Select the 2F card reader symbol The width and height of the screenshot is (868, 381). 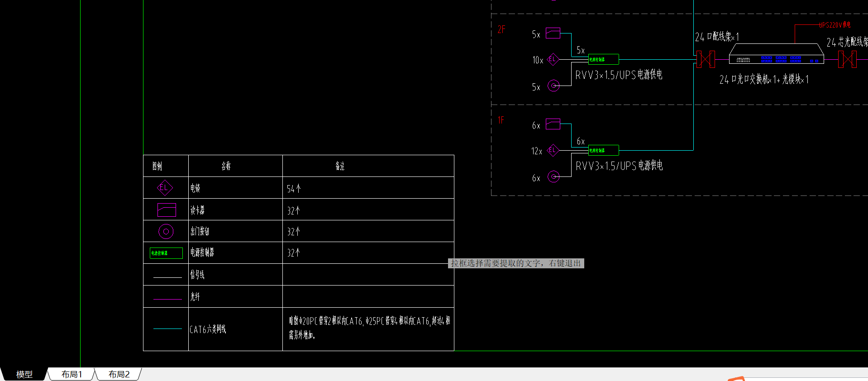(x=553, y=33)
